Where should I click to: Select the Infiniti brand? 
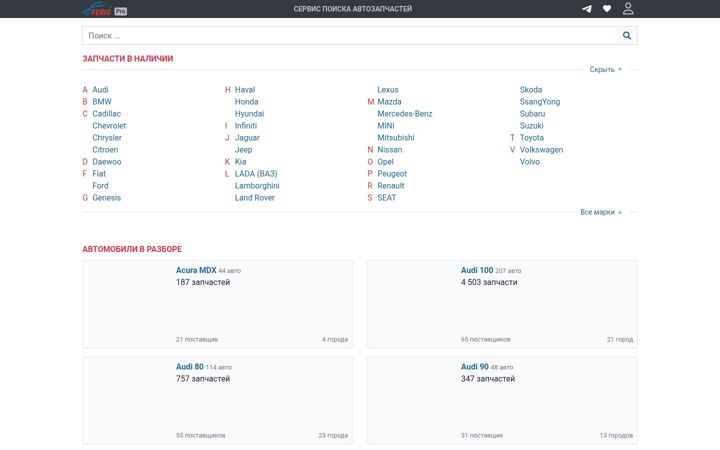pyautogui.click(x=246, y=125)
